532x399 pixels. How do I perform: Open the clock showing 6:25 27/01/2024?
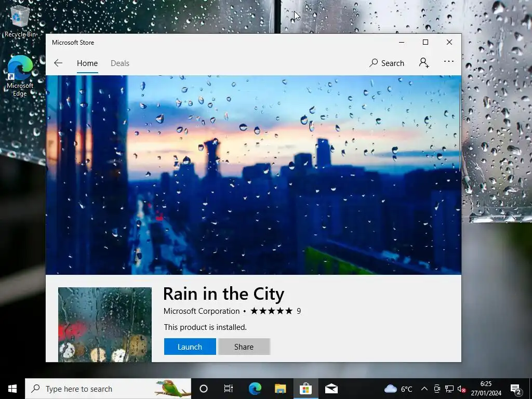pyautogui.click(x=486, y=389)
